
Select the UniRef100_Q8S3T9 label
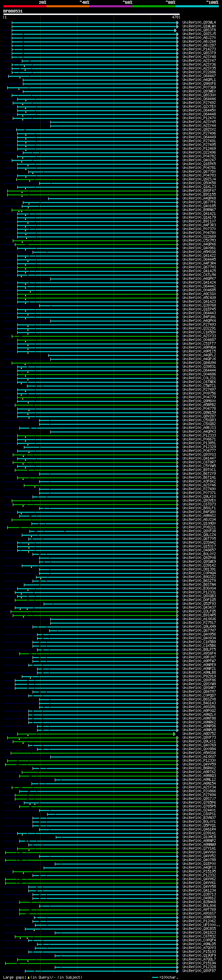[199, 53]
